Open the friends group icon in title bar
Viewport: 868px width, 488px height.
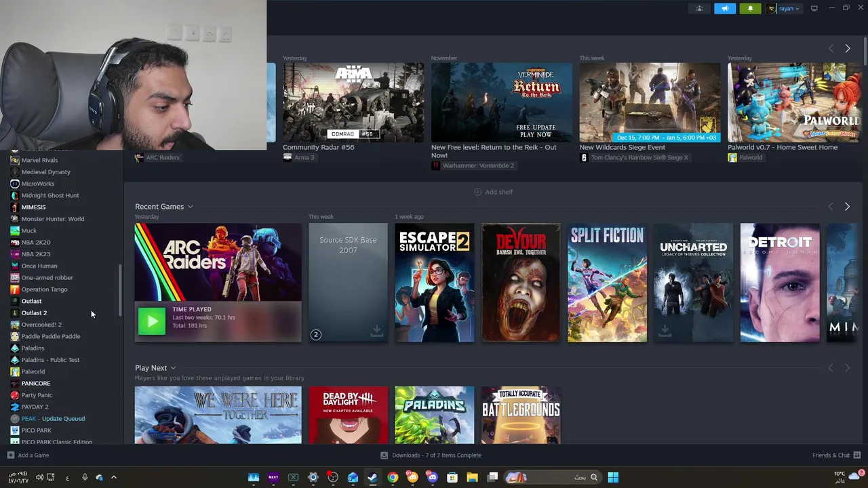pyautogui.click(x=700, y=8)
